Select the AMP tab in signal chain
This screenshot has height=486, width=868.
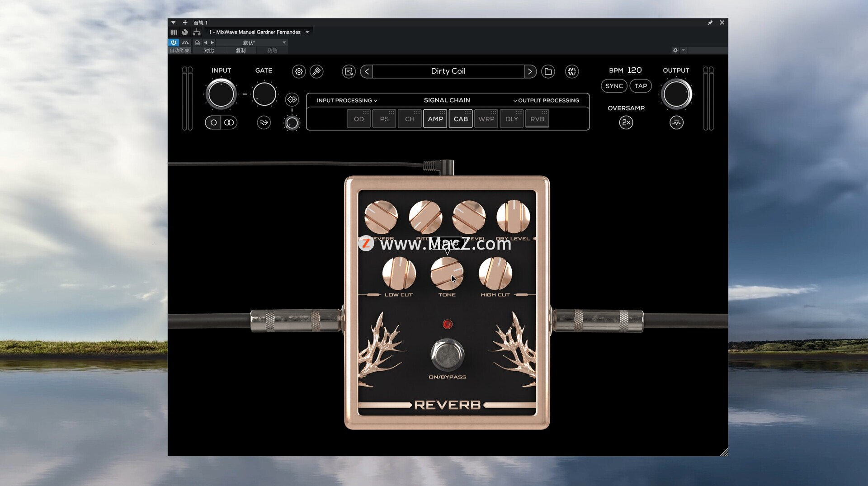(x=435, y=119)
